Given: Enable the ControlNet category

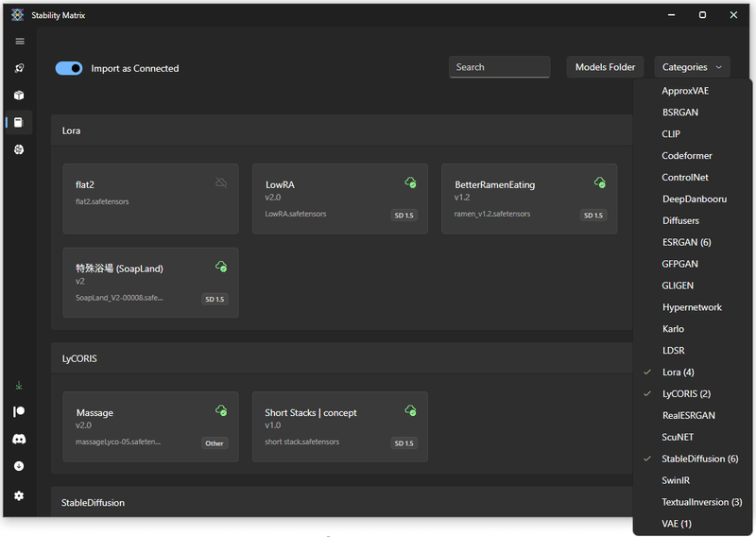Looking at the screenshot, I should pyautogui.click(x=685, y=177).
